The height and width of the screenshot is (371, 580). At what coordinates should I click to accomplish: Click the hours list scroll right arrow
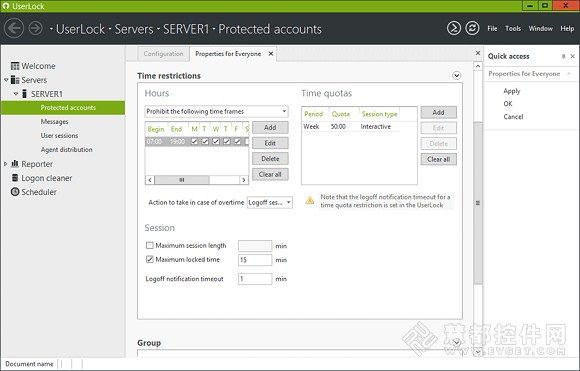point(244,180)
